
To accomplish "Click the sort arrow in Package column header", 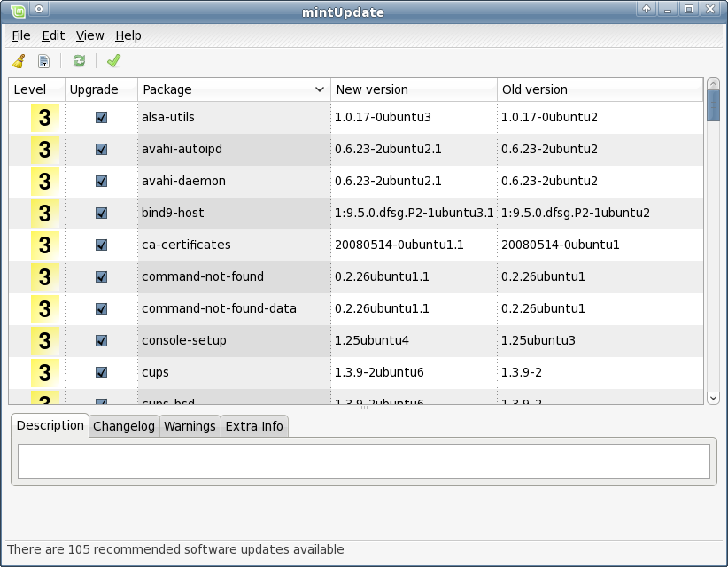I will (x=320, y=89).
